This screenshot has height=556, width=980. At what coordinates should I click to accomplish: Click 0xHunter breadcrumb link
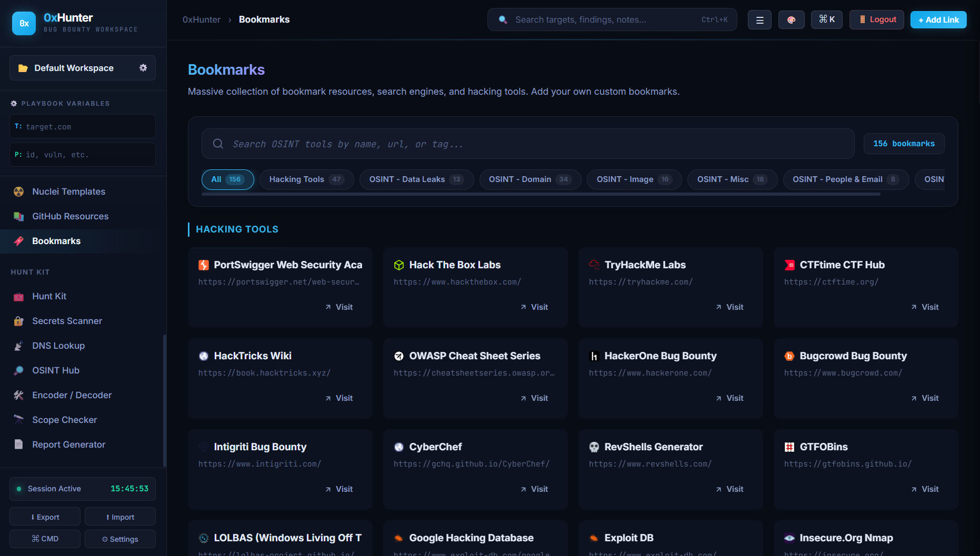202,19
